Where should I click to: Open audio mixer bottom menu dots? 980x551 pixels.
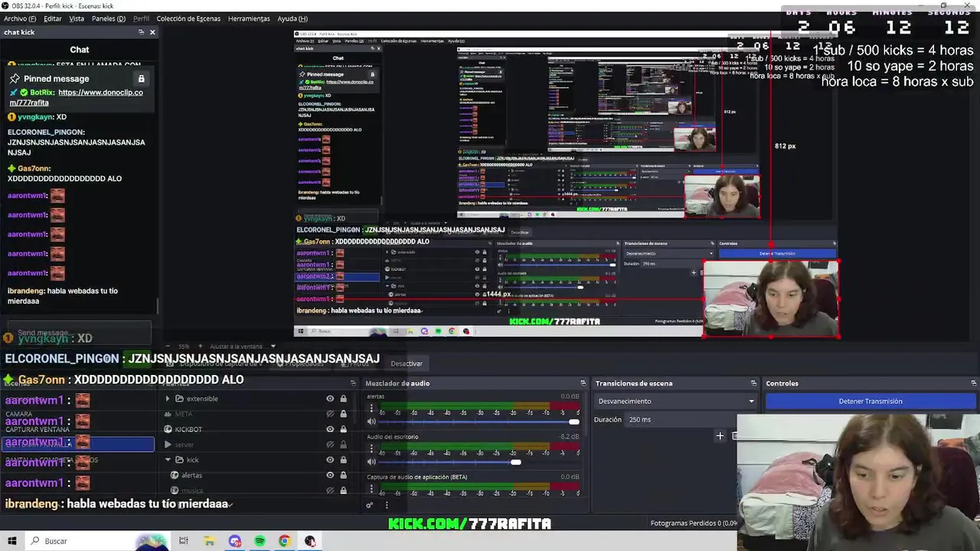pos(387,504)
